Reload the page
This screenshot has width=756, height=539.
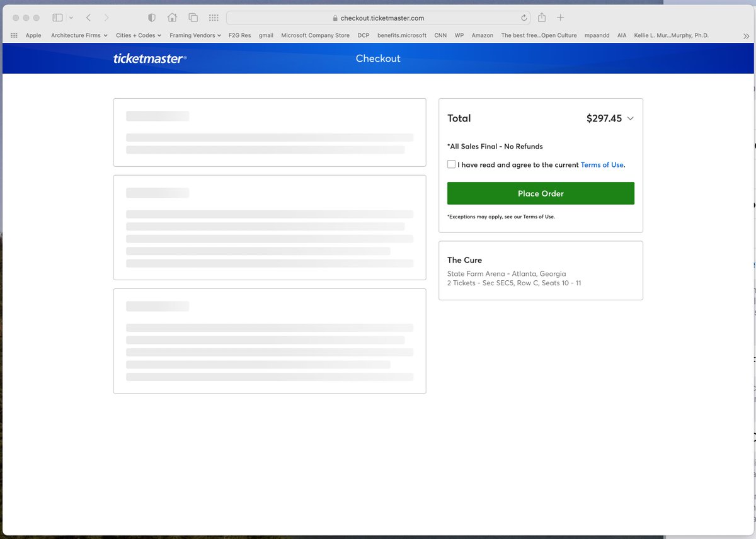[x=524, y=18]
